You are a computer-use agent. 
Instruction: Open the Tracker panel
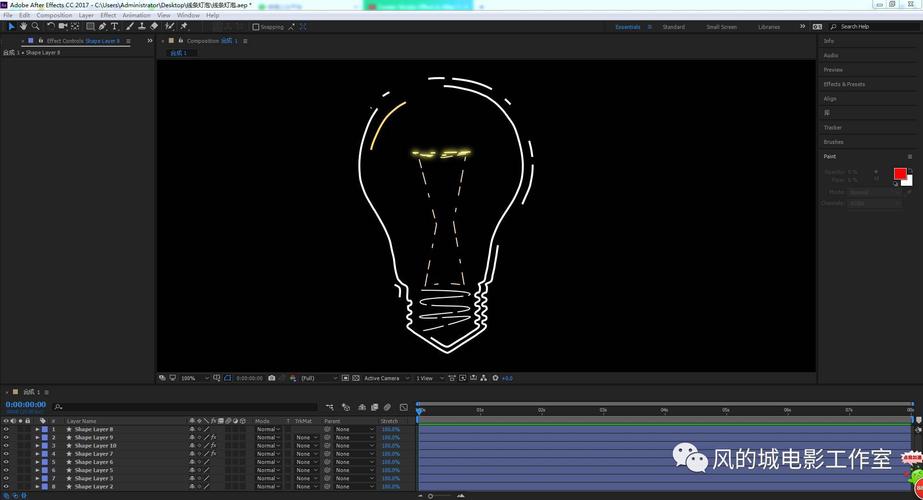[x=833, y=128]
